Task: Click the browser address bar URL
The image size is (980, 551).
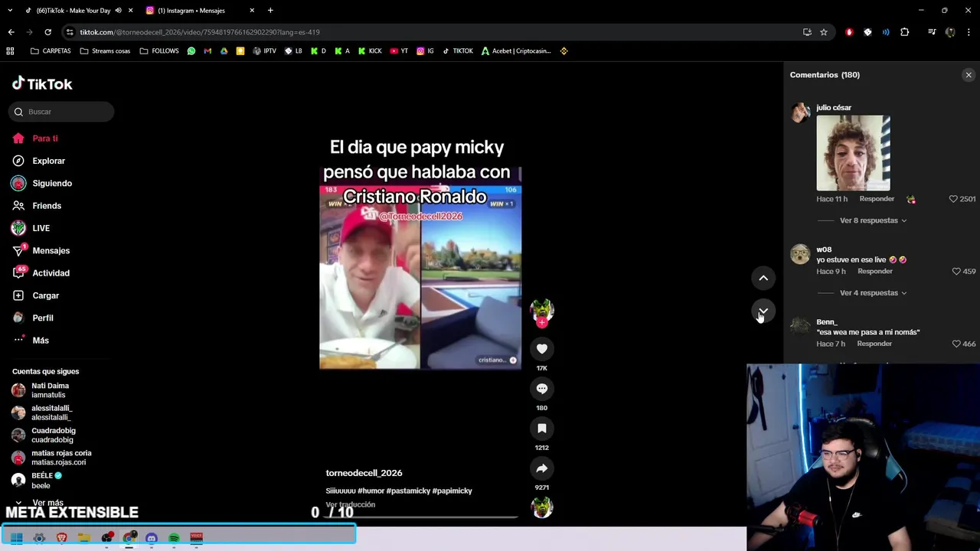Action: coord(200,32)
